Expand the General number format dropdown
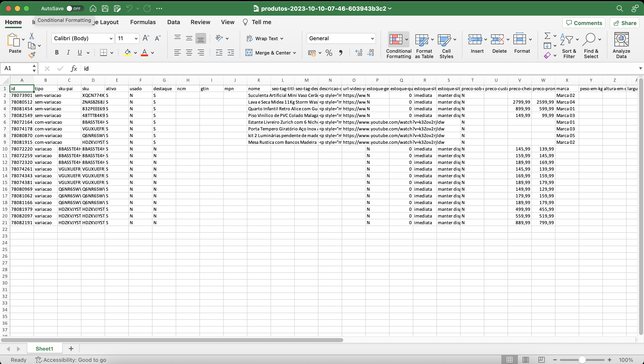644x364 pixels. [x=372, y=38]
